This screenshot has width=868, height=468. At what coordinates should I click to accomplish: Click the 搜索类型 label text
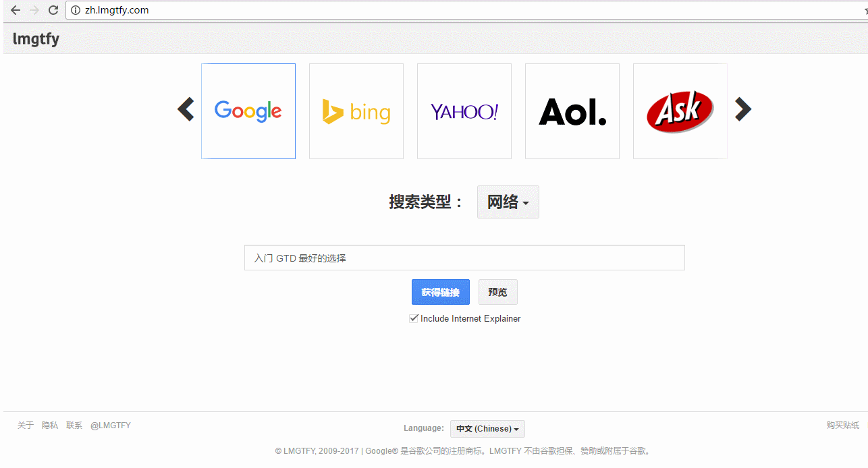coord(427,202)
